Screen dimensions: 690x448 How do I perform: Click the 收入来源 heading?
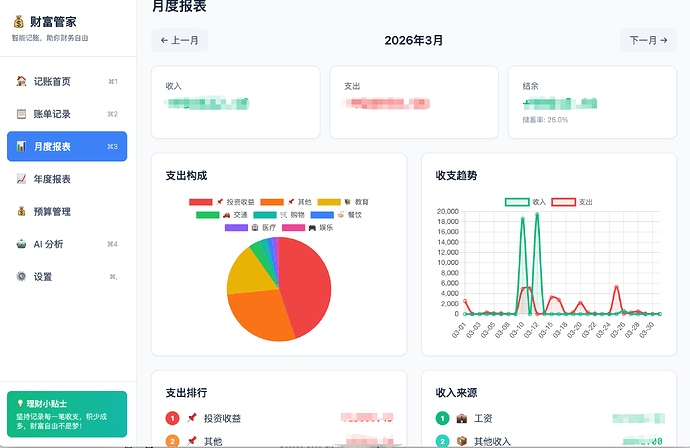pos(456,393)
